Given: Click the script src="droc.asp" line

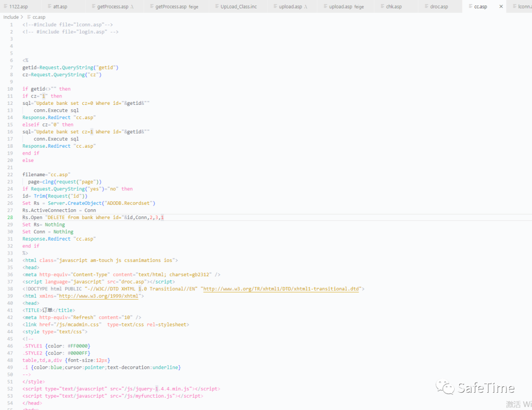Looking at the screenshot, I should [x=99, y=282].
